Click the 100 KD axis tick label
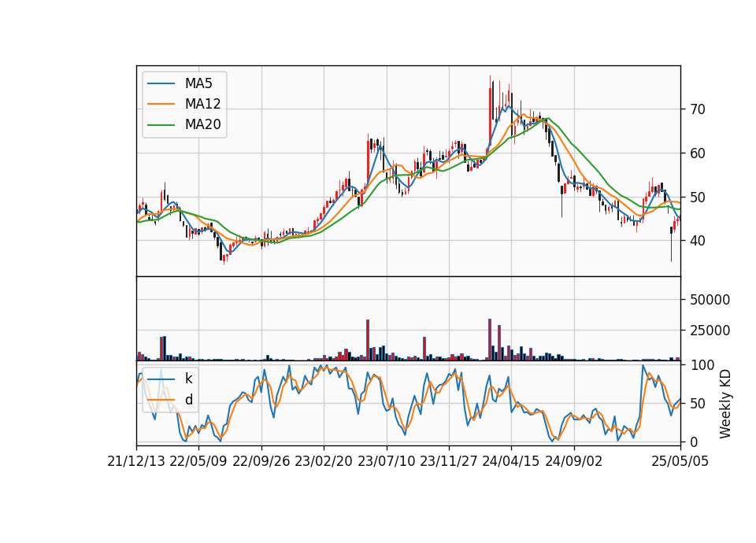 point(702,364)
